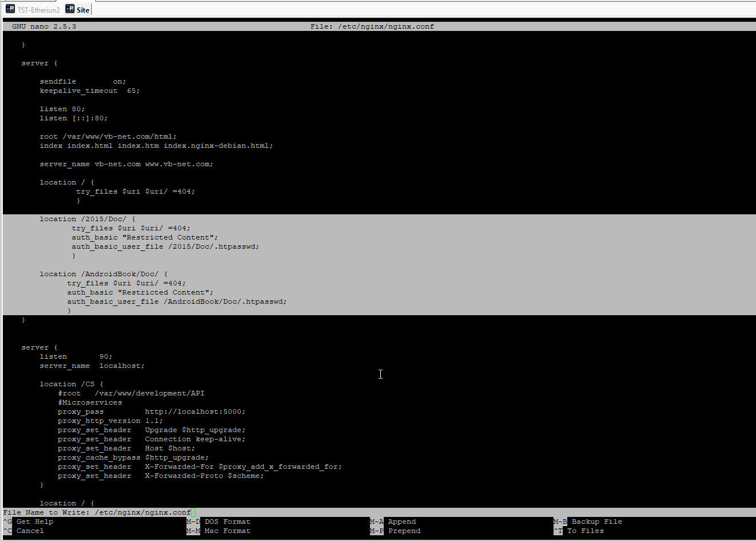Screen dimensions: 756x541
Task: Click the #root /var/www/development/API comment
Action: [x=131, y=393]
